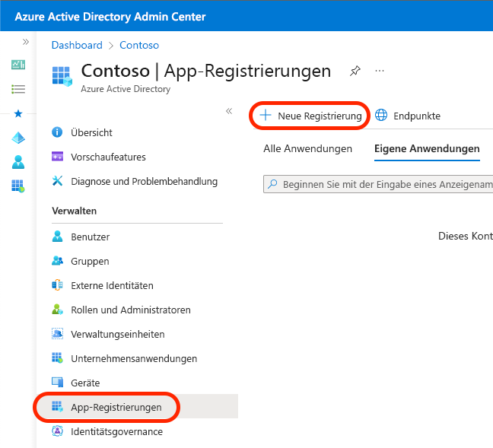Click the App-Registrierungen menu icon

pos(57,406)
